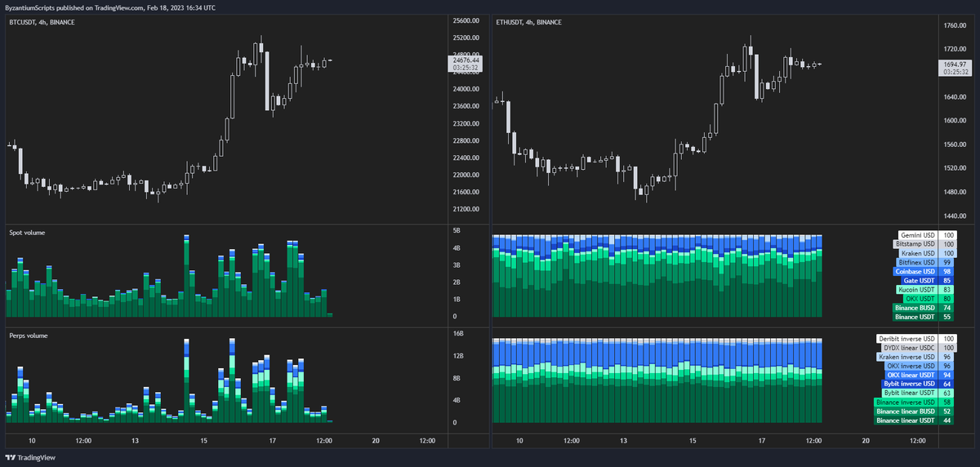Click the 5B tick on Spot volume axis
The image size is (980, 467).
457,230
